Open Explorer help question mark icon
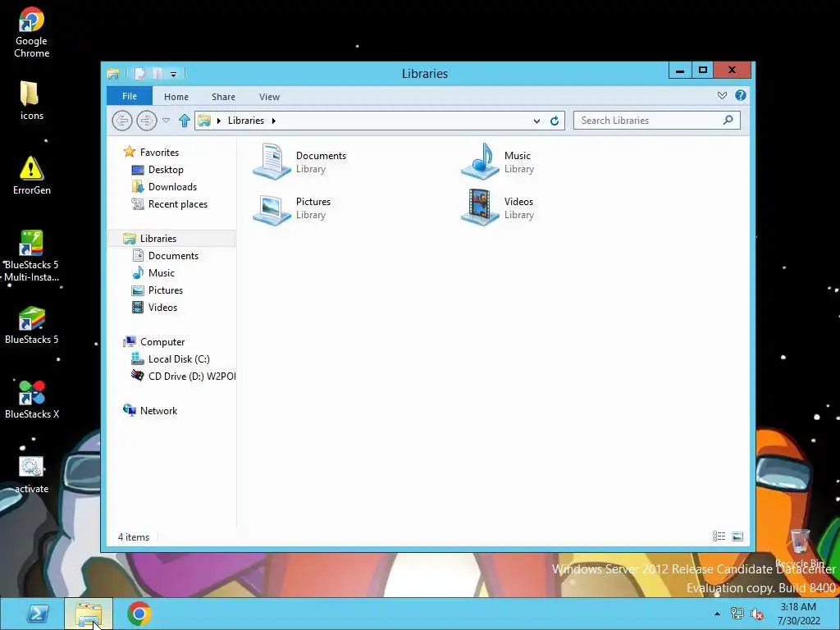 pyautogui.click(x=741, y=95)
